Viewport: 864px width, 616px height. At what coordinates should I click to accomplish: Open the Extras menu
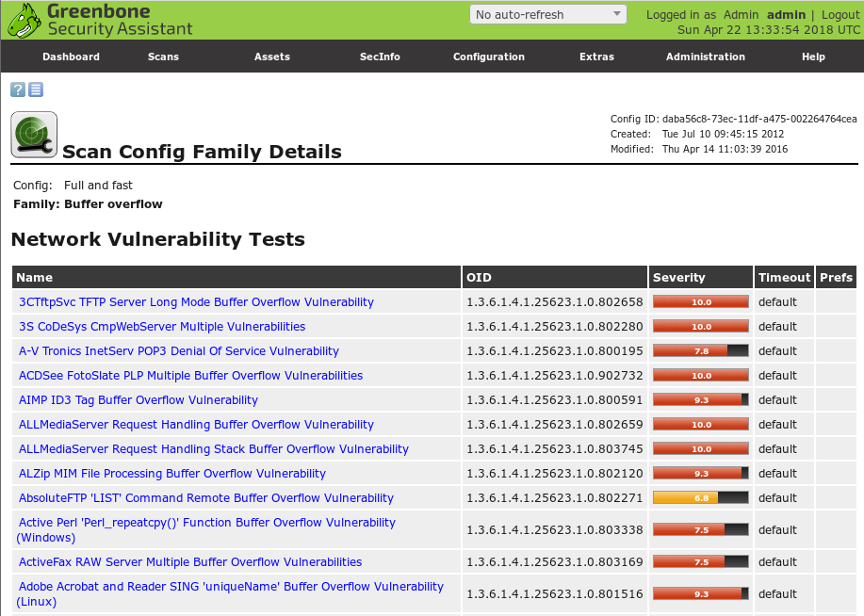596,57
